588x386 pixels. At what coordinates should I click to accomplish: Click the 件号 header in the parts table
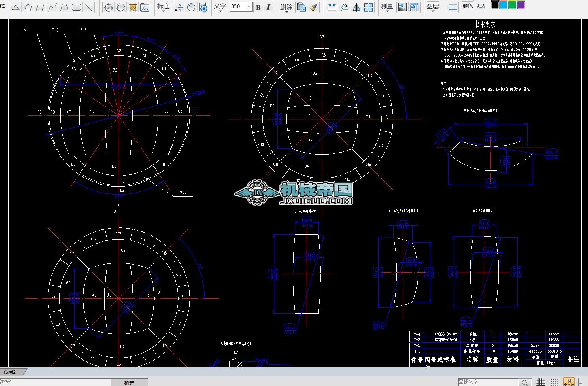(x=417, y=359)
